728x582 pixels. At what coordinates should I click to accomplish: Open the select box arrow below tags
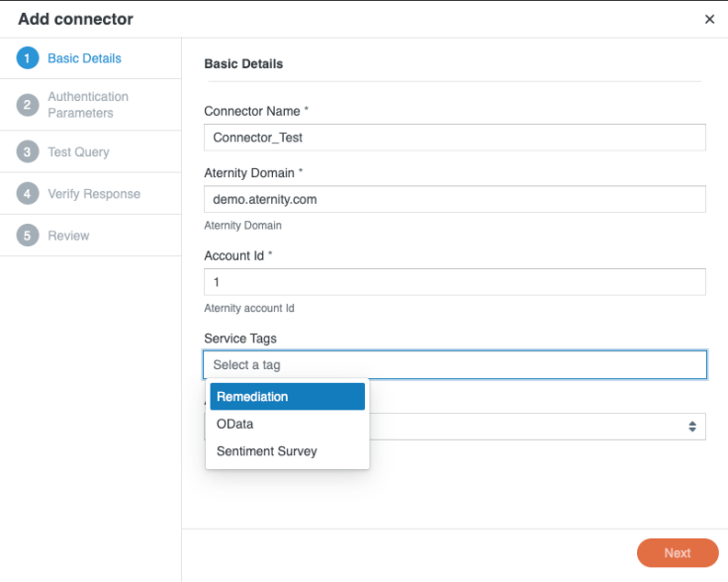[x=692, y=427]
